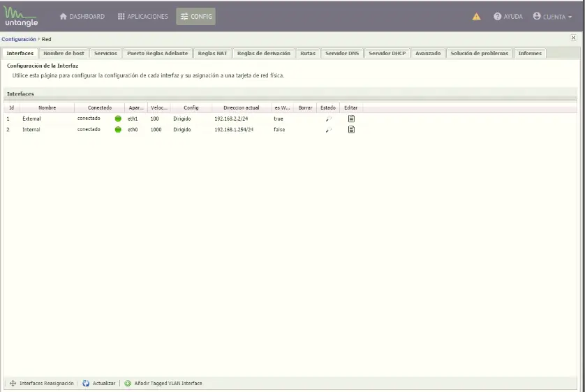Image resolution: width=585 pixels, height=392 pixels.
Task: Open the Aplicaciones section
Action: [142, 17]
